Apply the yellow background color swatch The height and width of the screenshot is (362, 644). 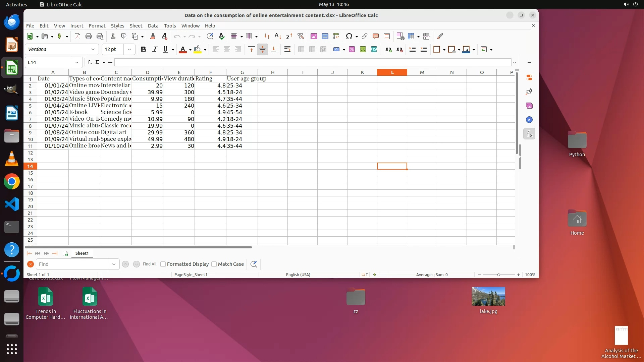[x=197, y=50]
